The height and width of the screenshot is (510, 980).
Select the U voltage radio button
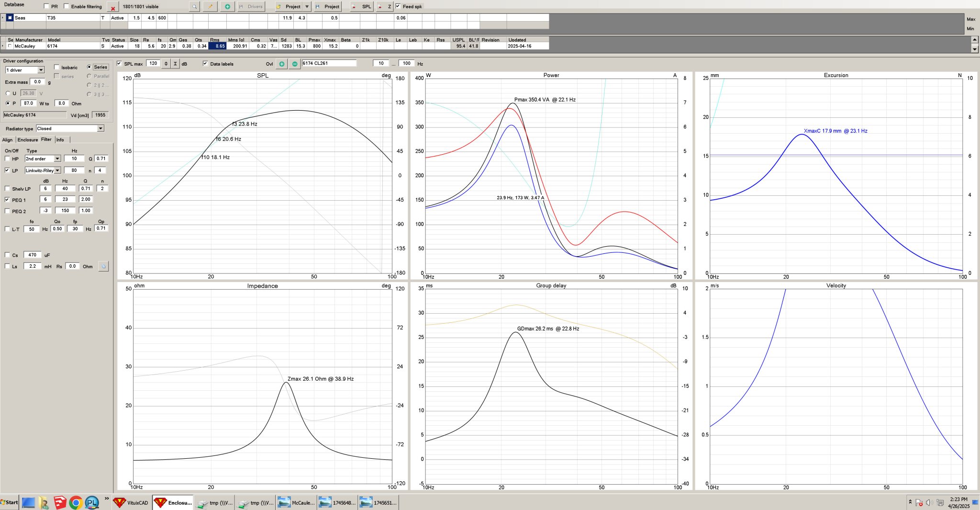(8, 93)
